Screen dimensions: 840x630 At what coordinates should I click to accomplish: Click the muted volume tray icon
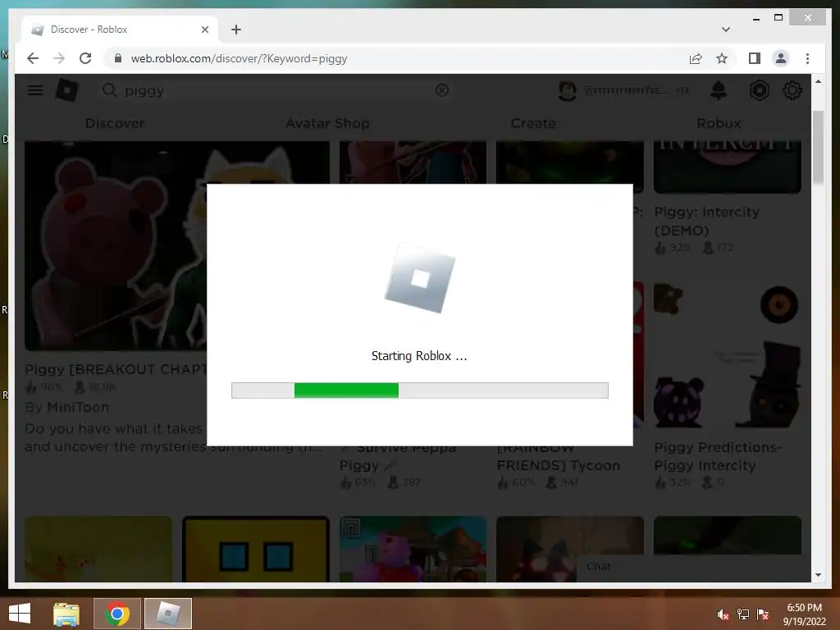(723, 614)
